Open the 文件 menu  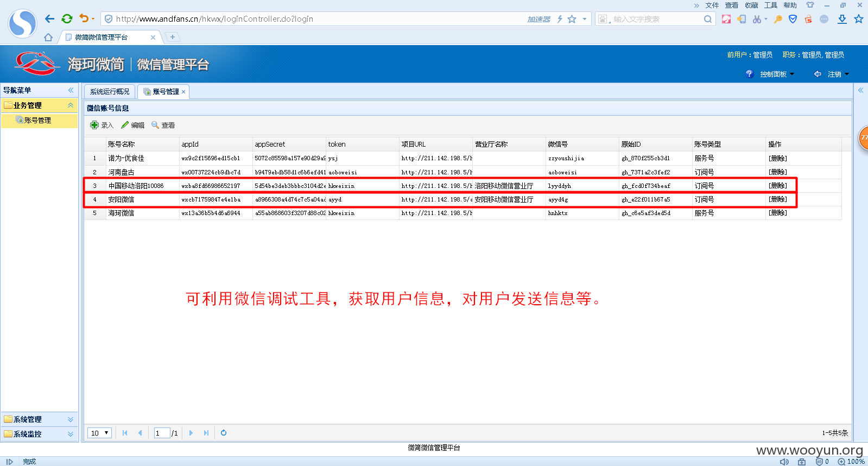tap(712, 5)
